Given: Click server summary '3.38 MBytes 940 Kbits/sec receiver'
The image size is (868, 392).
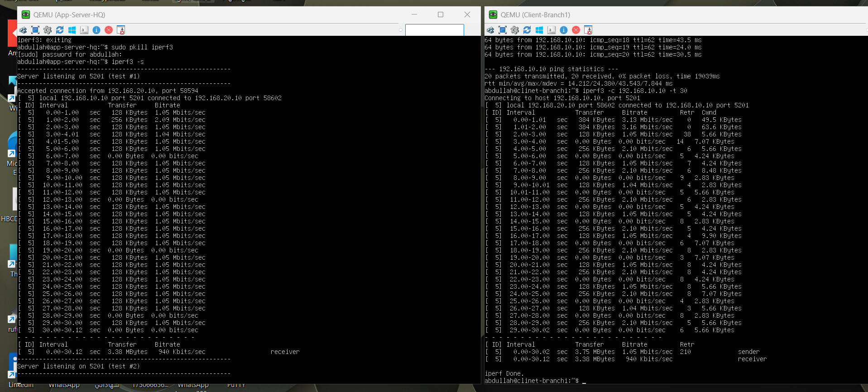Looking at the screenshot, I should click(158, 352).
